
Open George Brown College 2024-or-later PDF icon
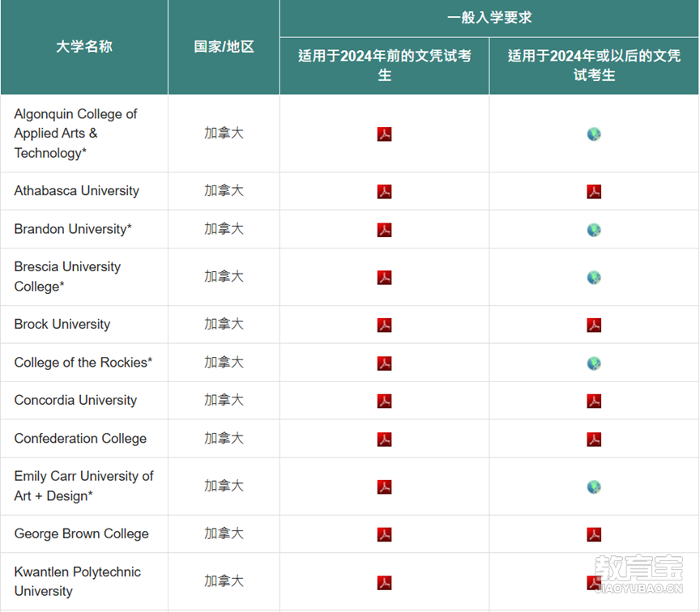[x=594, y=534]
